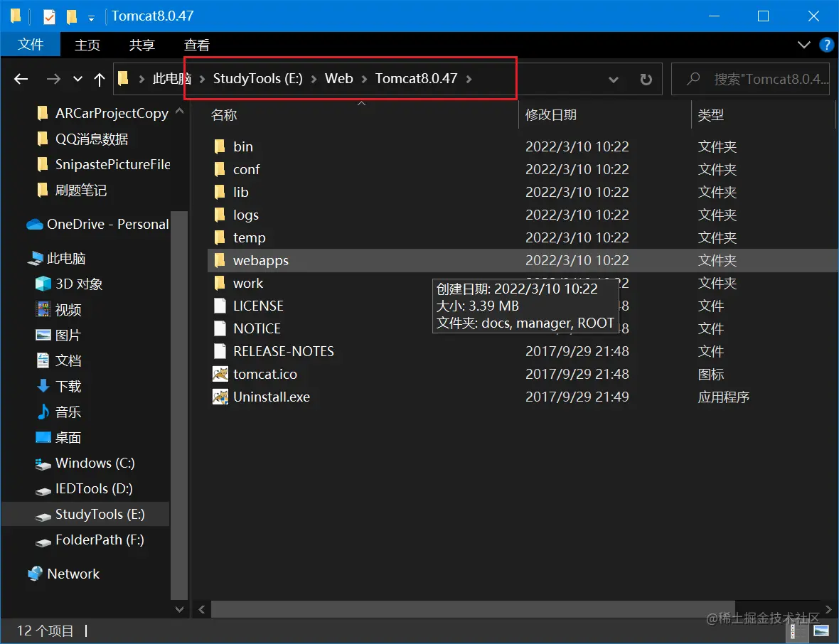Click 此电脑 in the address bar path
Image resolution: width=839 pixels, height=644 pixels.
point(172,79)
